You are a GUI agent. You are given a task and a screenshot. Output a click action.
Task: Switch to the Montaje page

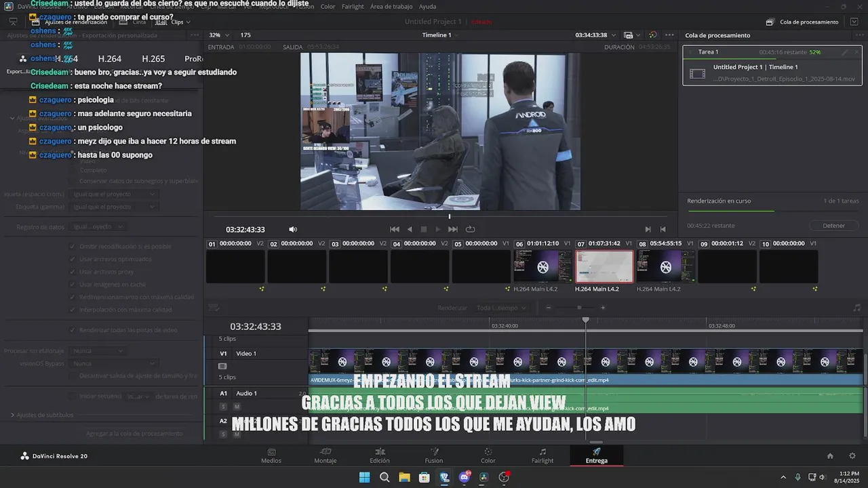pyautogui.click(x=325, y=455)
